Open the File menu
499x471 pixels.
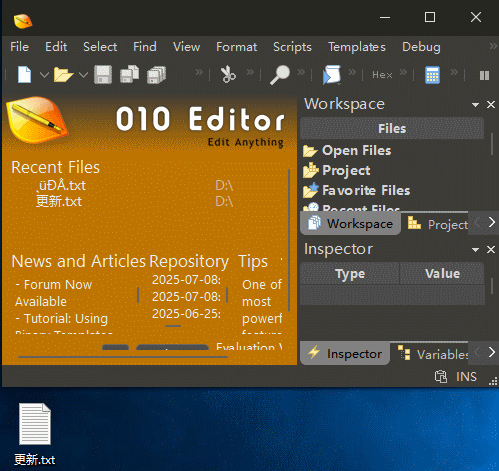tap(19, 47)
